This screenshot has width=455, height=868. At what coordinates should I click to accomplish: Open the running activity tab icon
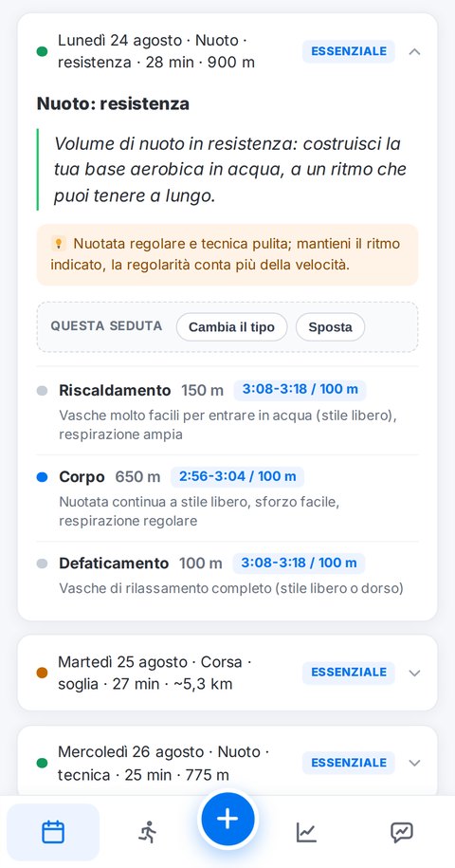pyautogui.click(x=147, y=832)
